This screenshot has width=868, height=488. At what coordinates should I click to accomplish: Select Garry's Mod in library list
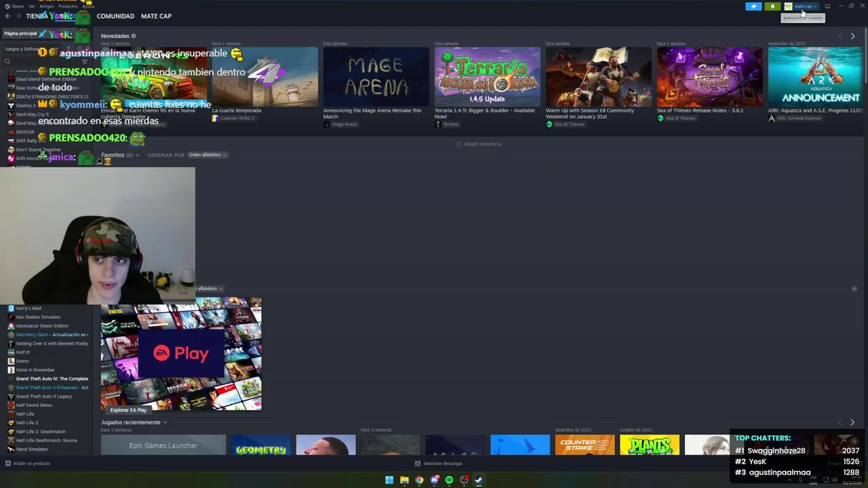point(47,308)
